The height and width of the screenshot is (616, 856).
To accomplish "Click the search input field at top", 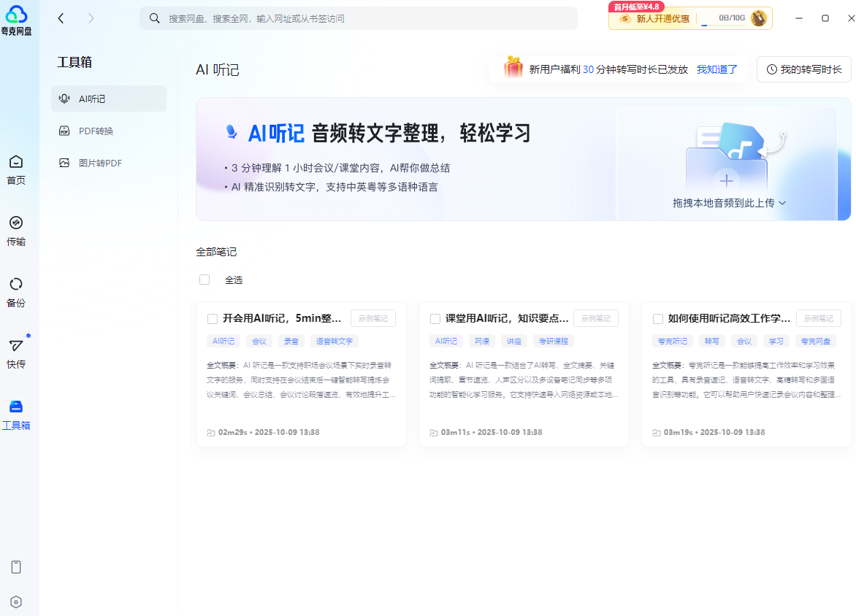I will click(x=358, y=18).
